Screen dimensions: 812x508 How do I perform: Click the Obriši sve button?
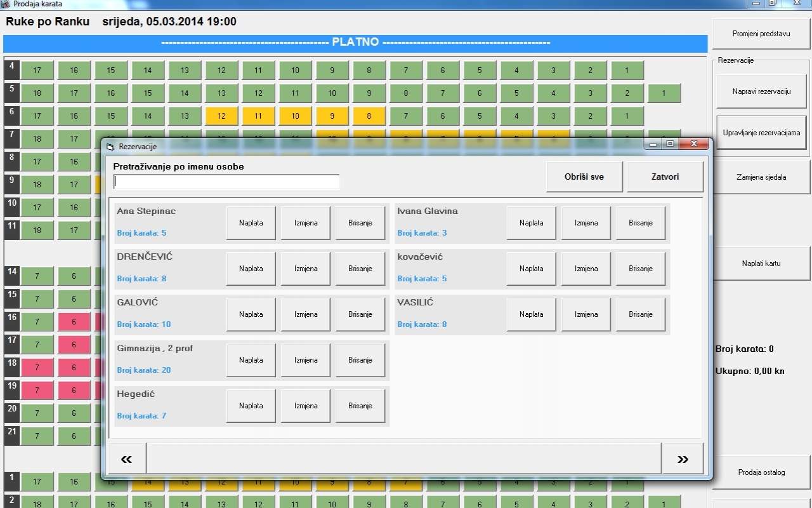point(584,177)
